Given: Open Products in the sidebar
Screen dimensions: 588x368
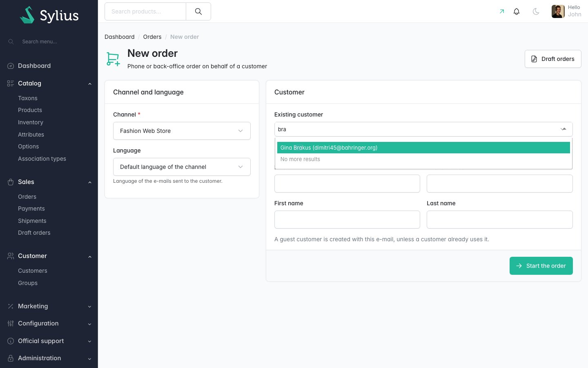Looking at the screenshot, I should coord(30,110).
